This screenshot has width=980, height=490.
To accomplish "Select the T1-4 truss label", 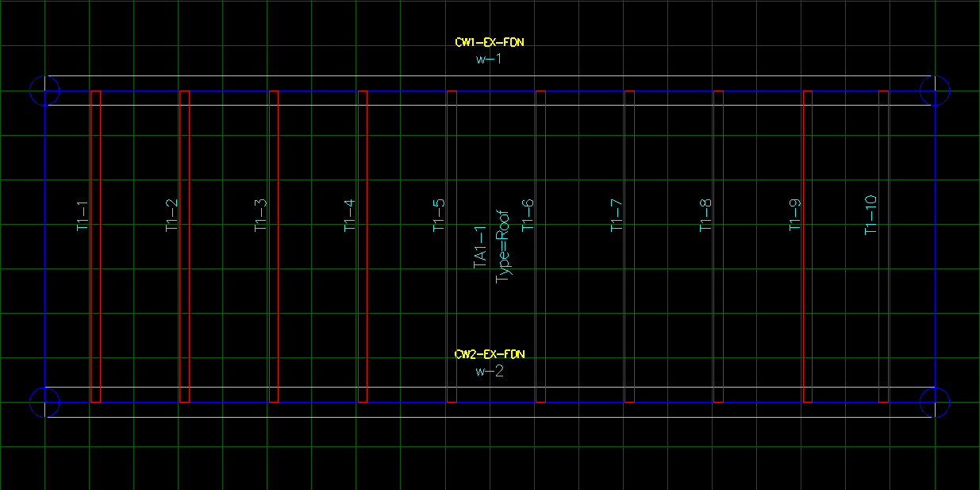I will (349, 215).
